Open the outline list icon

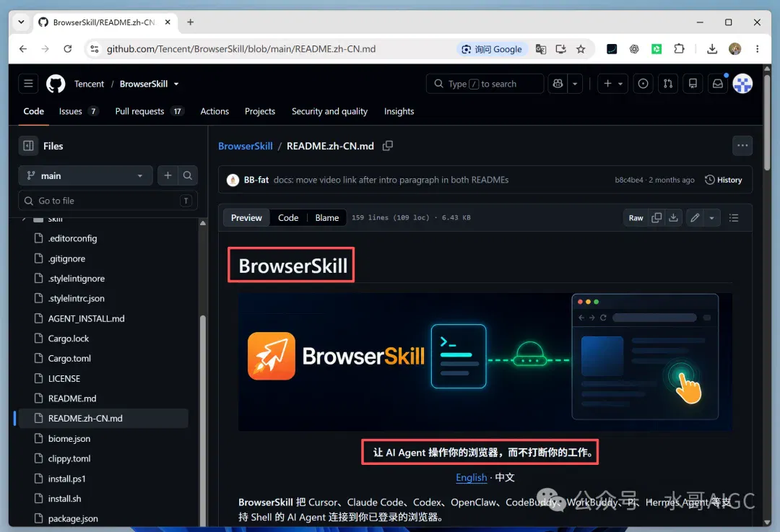(733, 218)
